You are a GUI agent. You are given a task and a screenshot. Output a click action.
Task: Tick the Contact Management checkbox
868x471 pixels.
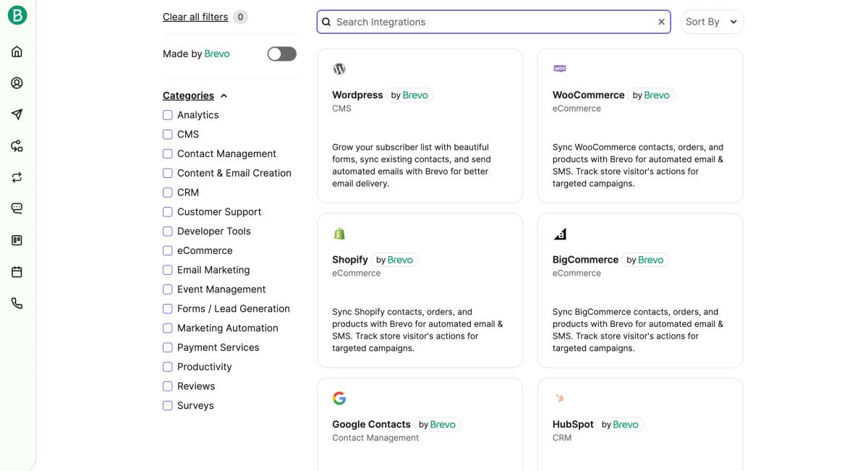168,153
